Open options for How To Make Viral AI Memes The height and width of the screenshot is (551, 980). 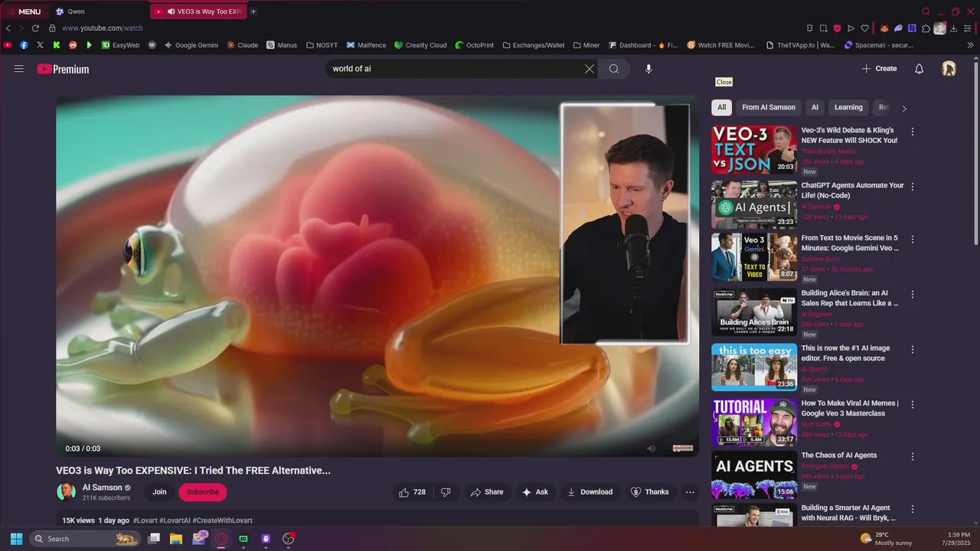coord(912,404)
